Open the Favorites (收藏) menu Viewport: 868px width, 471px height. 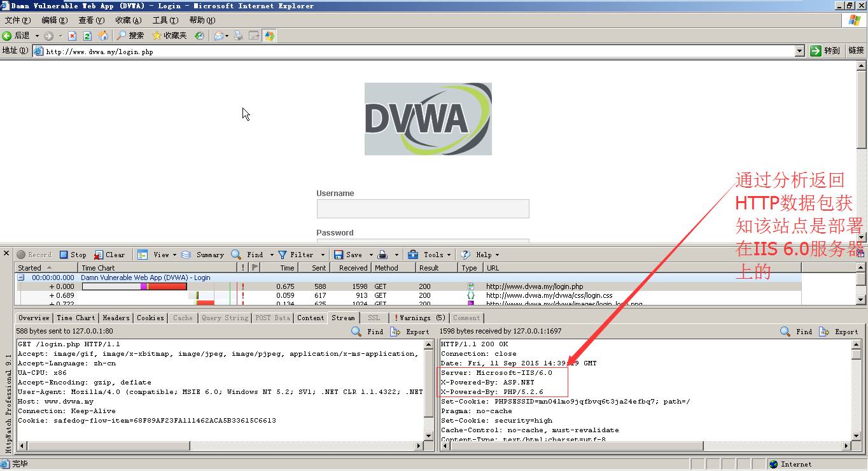coord(128,20)
